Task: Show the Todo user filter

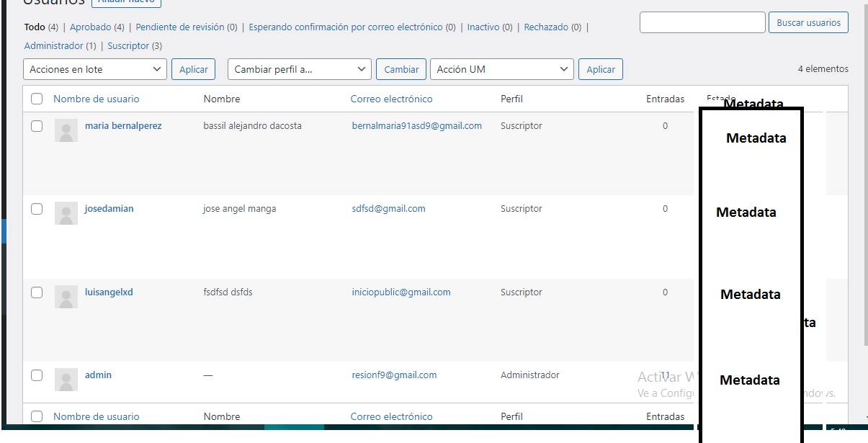Action: (x=35, y=27)
